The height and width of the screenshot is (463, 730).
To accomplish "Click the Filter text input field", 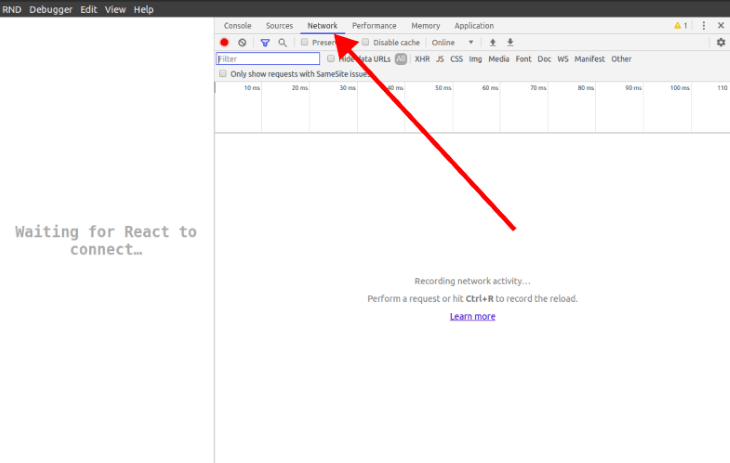I will [268, 59].
